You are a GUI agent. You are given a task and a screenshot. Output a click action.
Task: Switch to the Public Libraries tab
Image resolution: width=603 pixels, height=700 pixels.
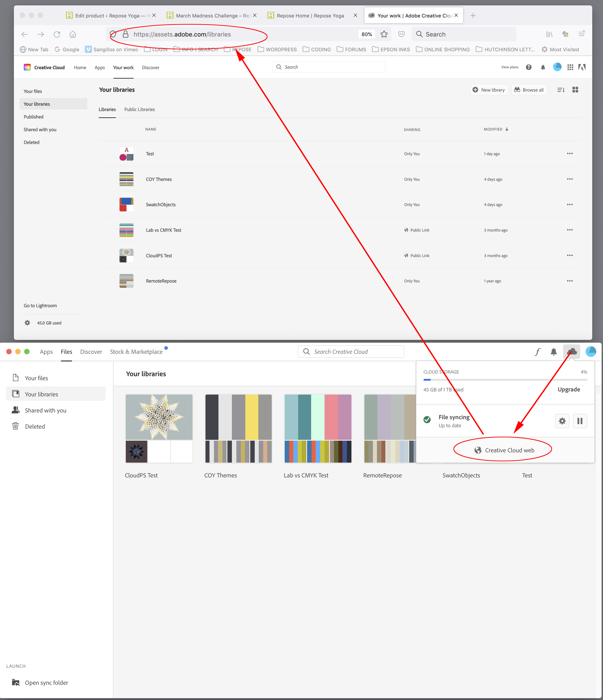point(139,109)
